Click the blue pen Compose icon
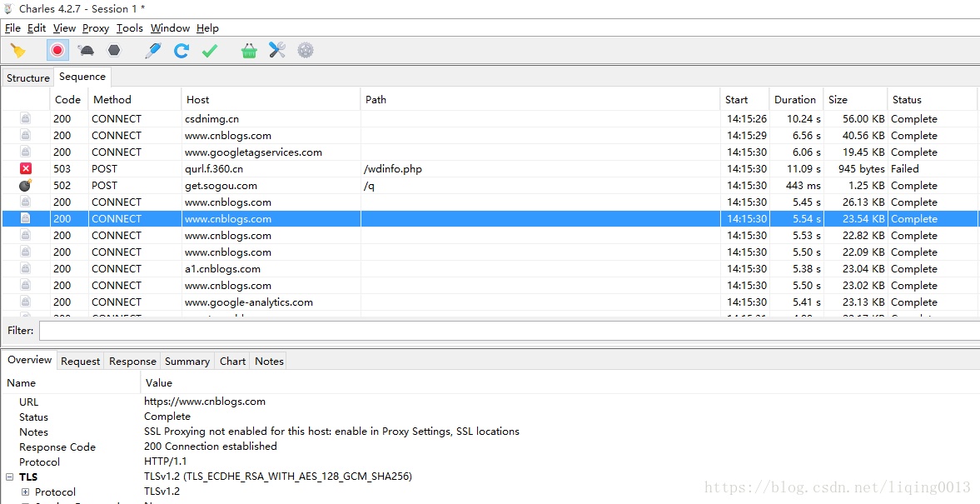 pyautogui.click(x=152, y=51)
